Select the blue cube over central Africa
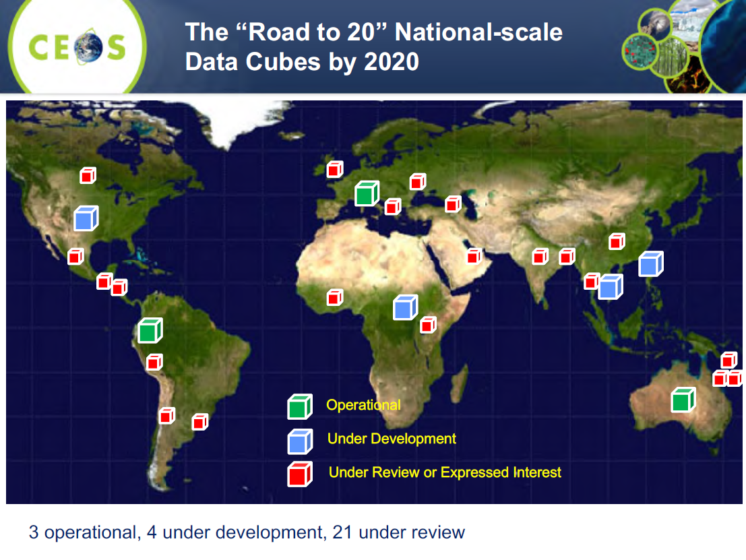The width and height of the screenshot is (746, 560). 404,307
